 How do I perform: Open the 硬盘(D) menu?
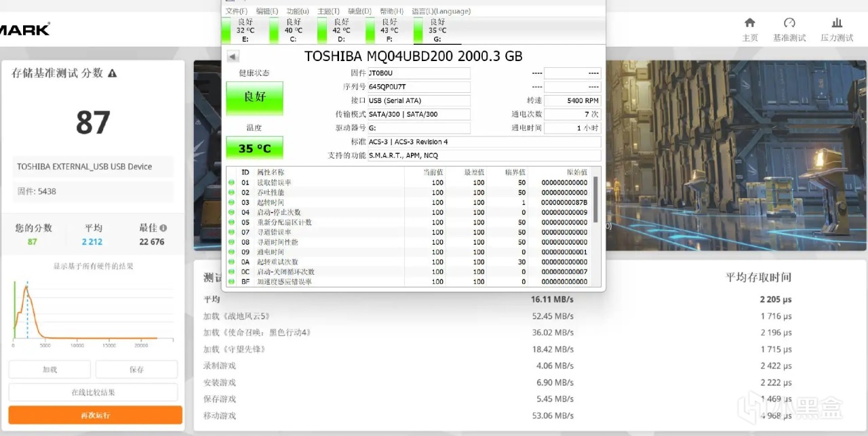pos(359,12)
